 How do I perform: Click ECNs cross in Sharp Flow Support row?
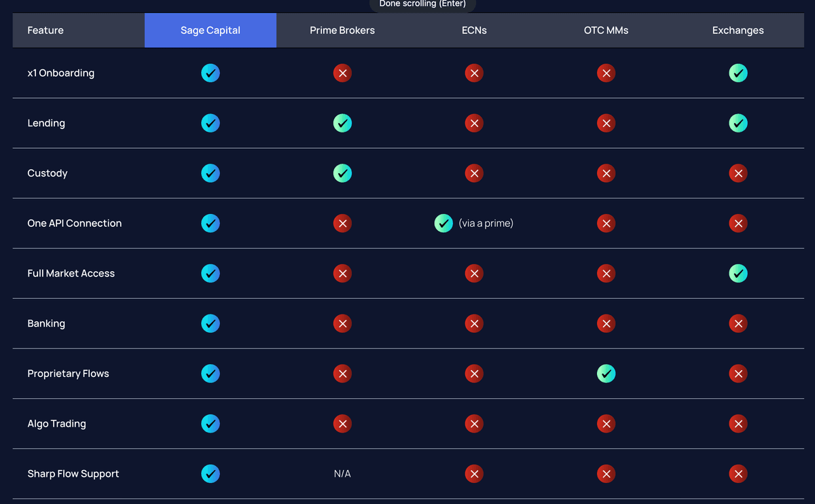[x=474, y=473]
